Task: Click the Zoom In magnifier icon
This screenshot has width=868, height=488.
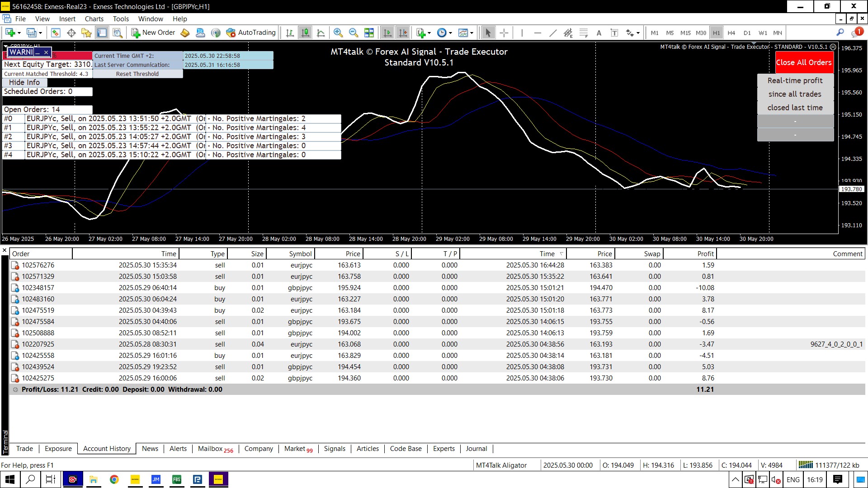Action: 338,33
